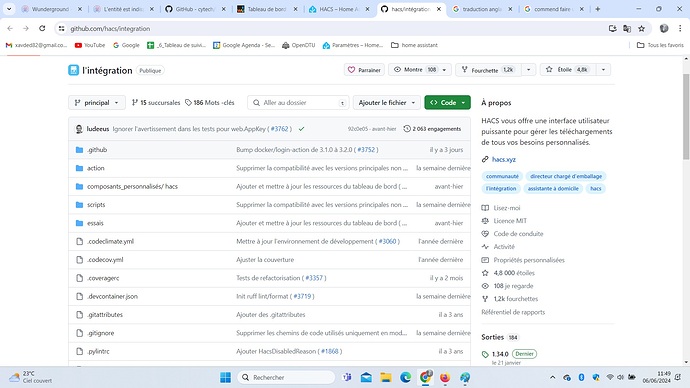Click the hacs.xyz link icon

point(485,159)
